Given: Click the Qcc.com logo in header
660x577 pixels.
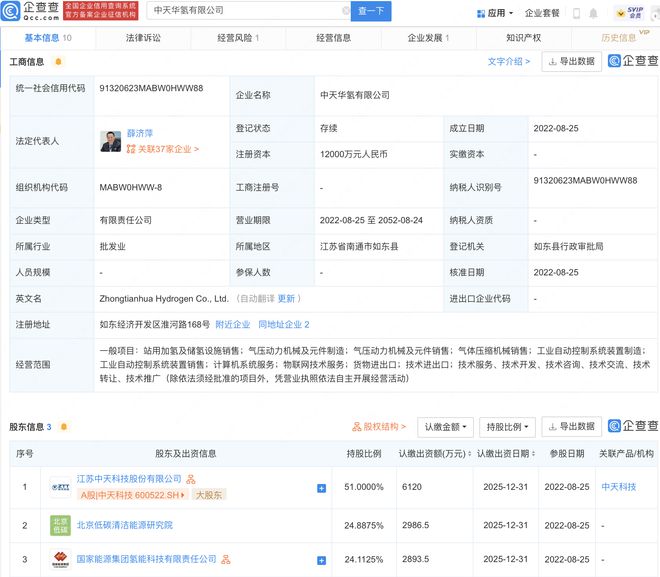Looking at the screenshot, I should point(30,11).
